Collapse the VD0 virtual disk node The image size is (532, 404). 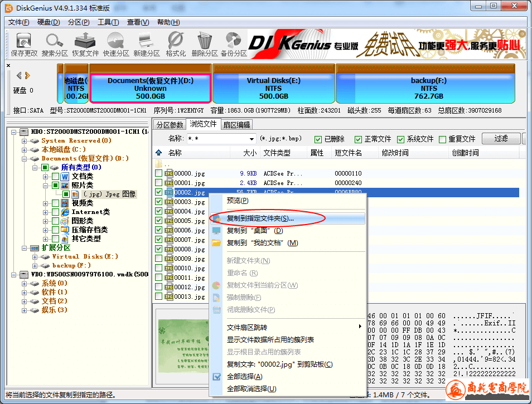pos(13,275)
